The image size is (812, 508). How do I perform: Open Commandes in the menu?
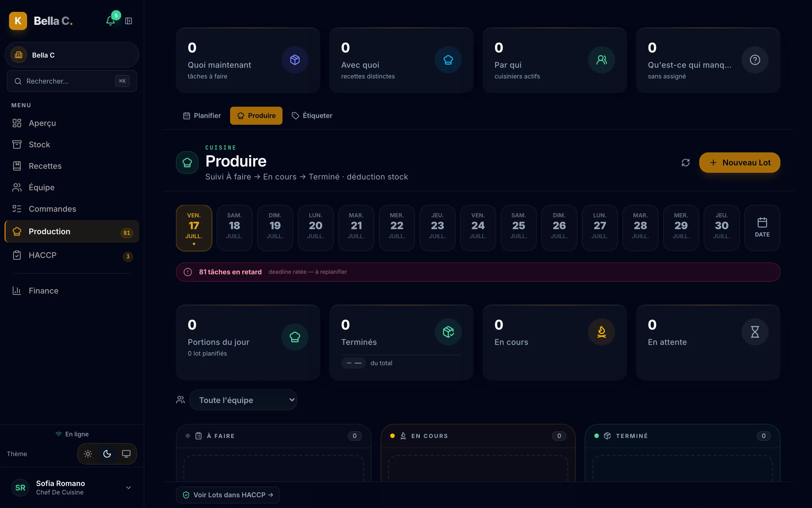pos(72,209)
